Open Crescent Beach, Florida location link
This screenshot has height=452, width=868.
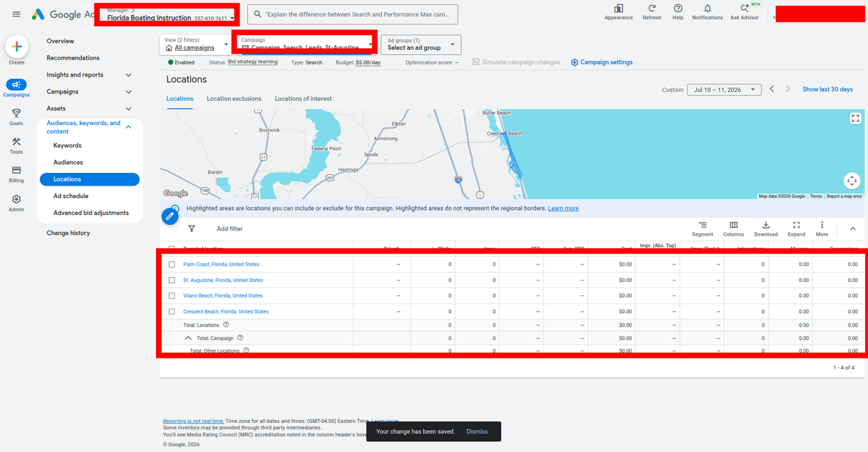click(x=226, y=312)
